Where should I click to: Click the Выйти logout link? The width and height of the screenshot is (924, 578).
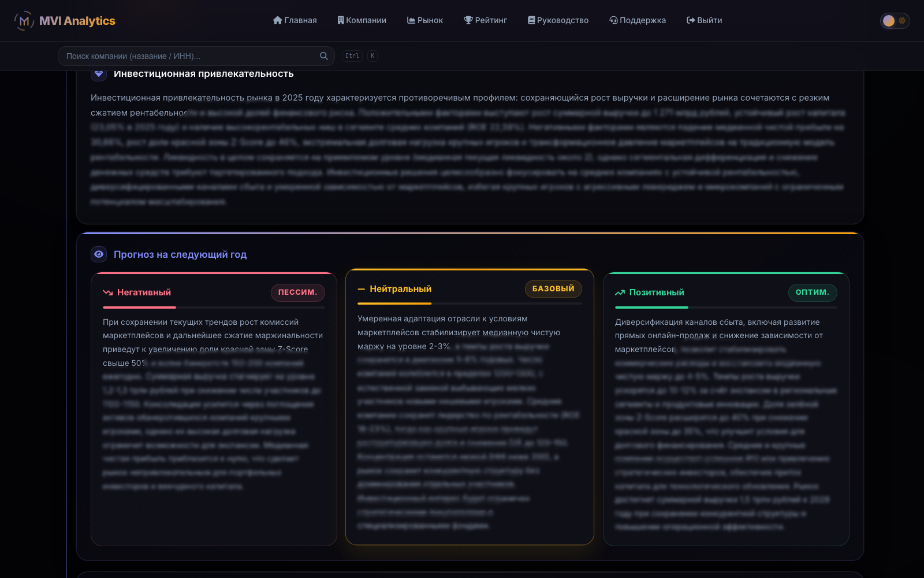[704, 20]
